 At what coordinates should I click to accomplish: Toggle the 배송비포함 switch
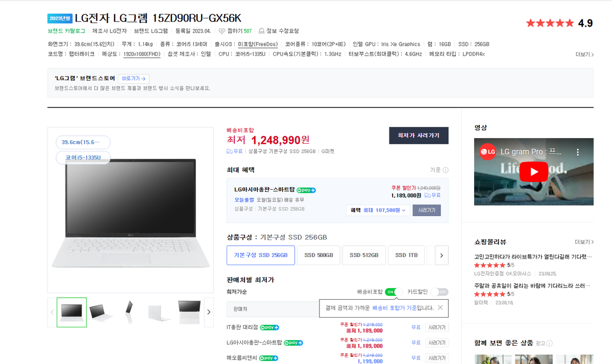click(393, 292)
